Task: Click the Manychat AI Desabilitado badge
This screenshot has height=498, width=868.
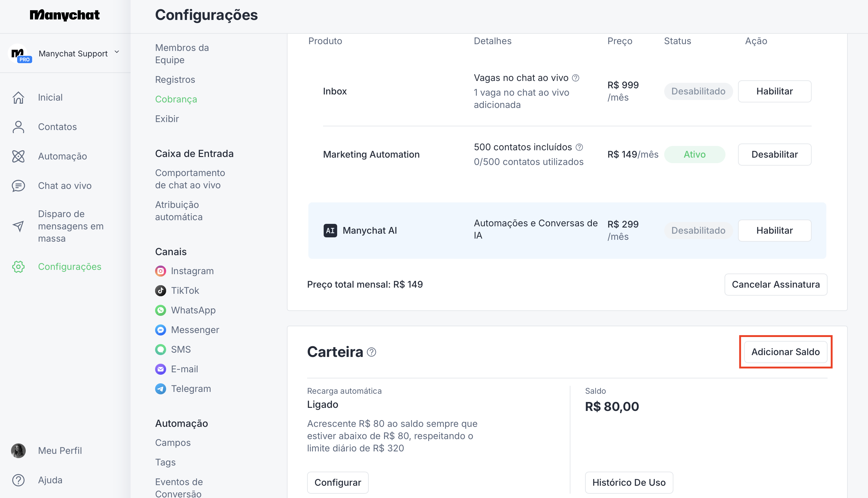Action: 699,231
